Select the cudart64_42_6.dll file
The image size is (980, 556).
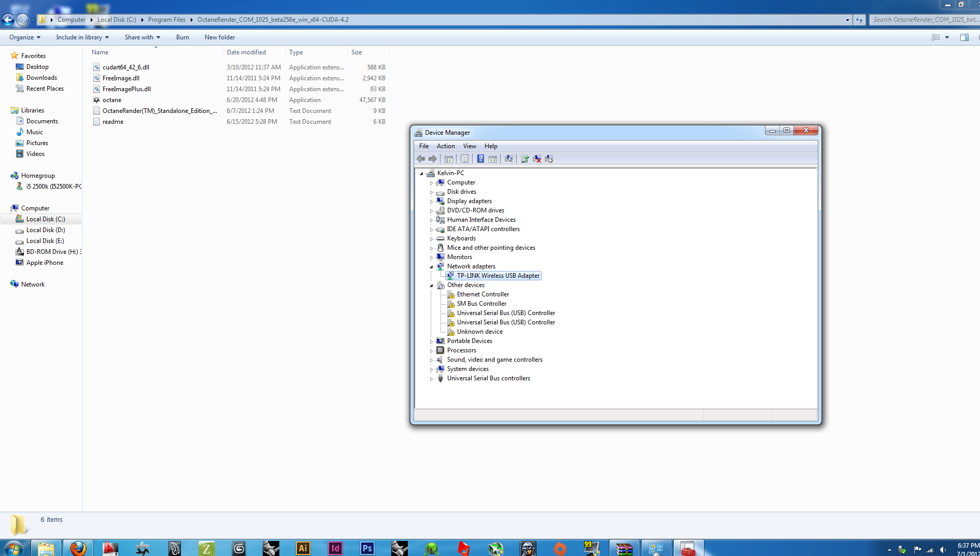(x=126, y=67)
